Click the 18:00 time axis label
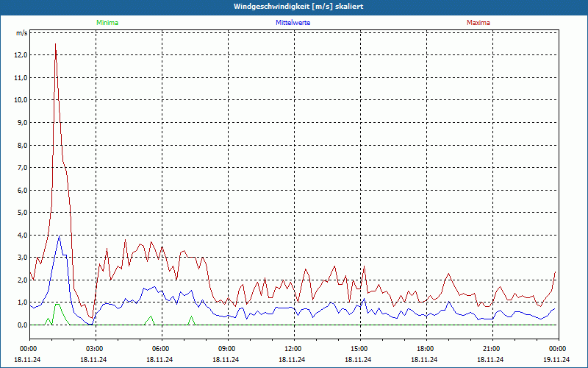The width and height of the screenshot is (588, 368). click(426, 349)
